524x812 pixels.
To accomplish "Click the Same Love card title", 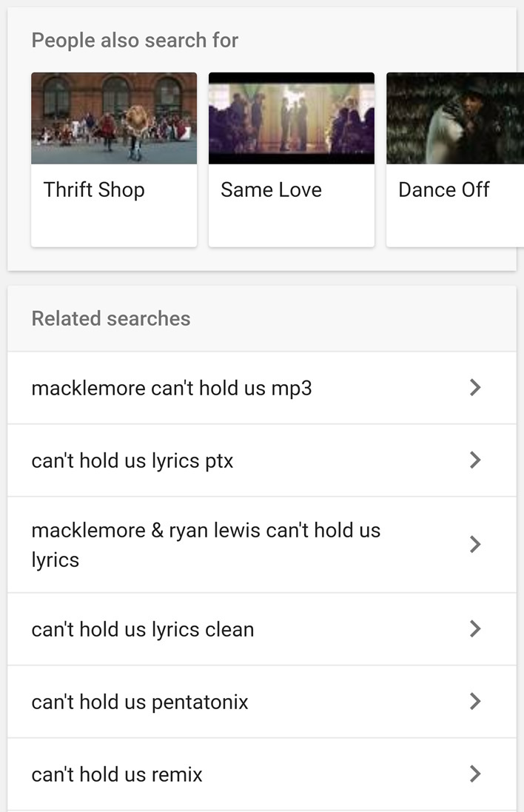I will point(271,190).
